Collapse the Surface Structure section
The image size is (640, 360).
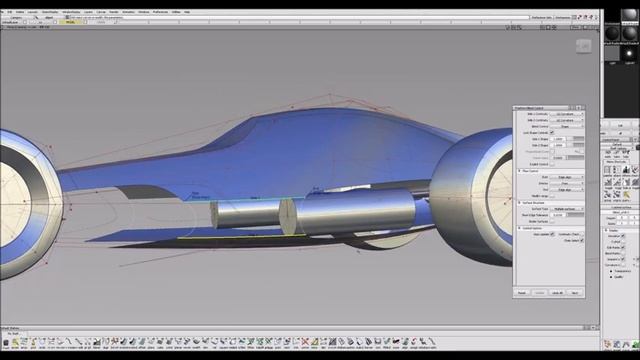click(x=519, y=203)
